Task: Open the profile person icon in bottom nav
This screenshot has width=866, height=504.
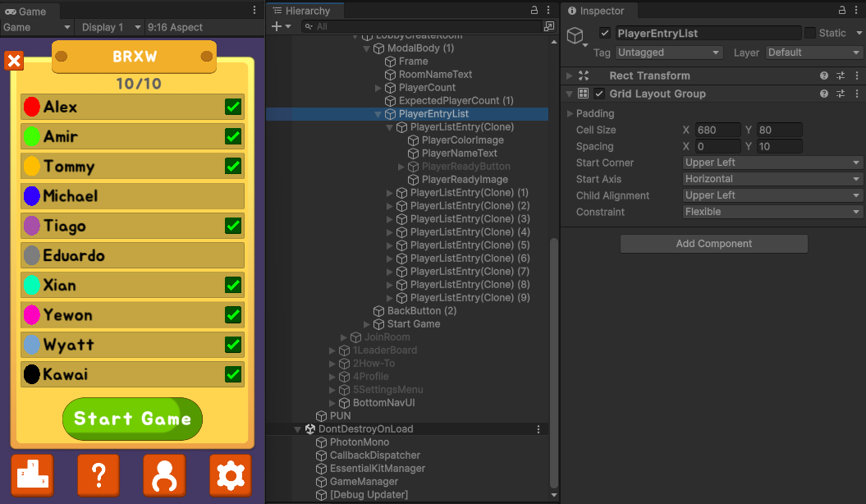Action: pos(165,474)
